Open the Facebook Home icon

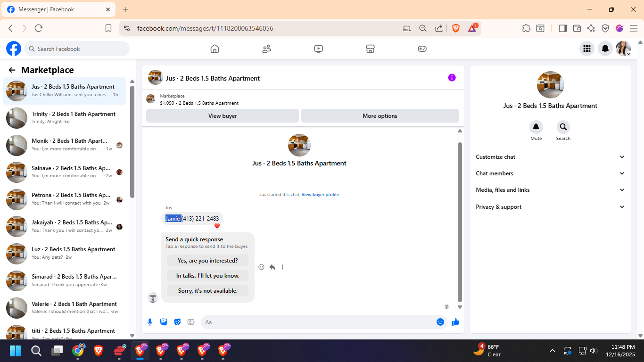215,49
